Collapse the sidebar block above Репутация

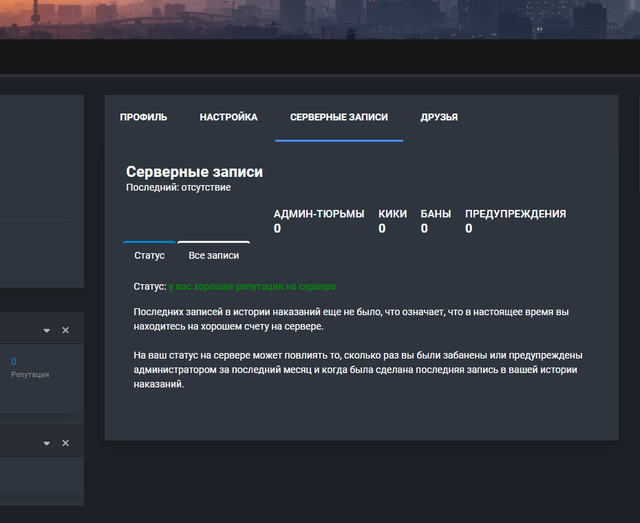[47, 330]
